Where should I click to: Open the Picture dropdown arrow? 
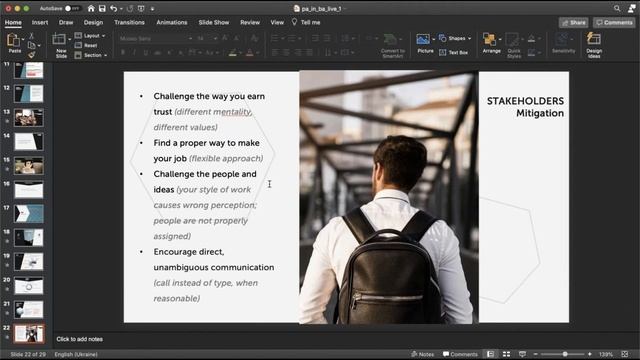[433, 40]
